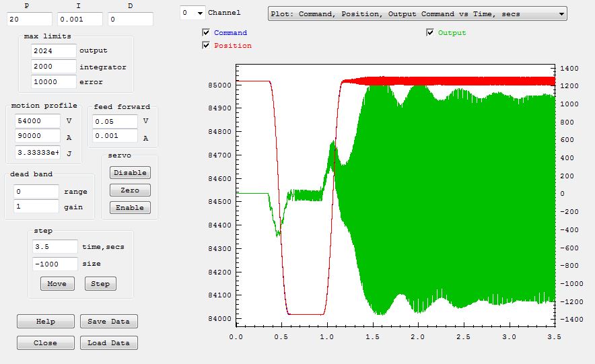Edit the motion profile V field
The width and height of the screenshot is (595, 364).
(38, 120)
